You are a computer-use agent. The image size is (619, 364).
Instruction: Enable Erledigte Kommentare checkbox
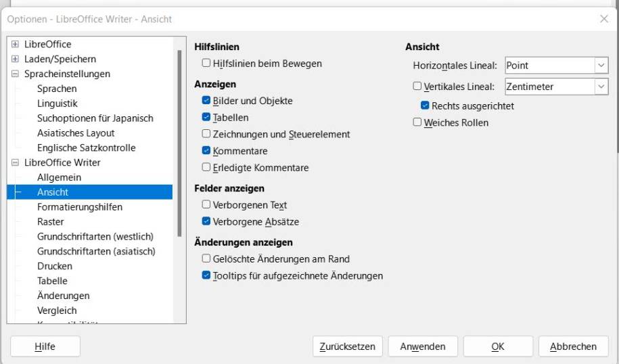pos(206,167)
